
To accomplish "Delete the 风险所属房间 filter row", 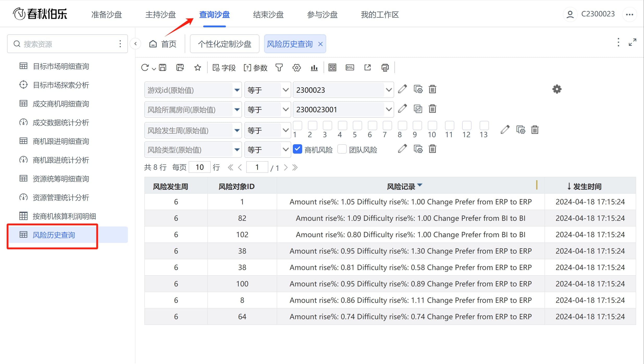I will [x=432, y=109].
